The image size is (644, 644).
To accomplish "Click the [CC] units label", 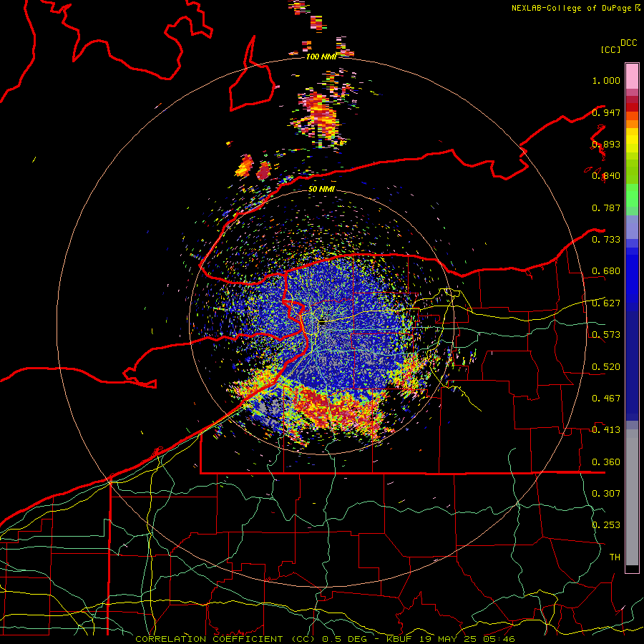I will (x=611, y=49).
